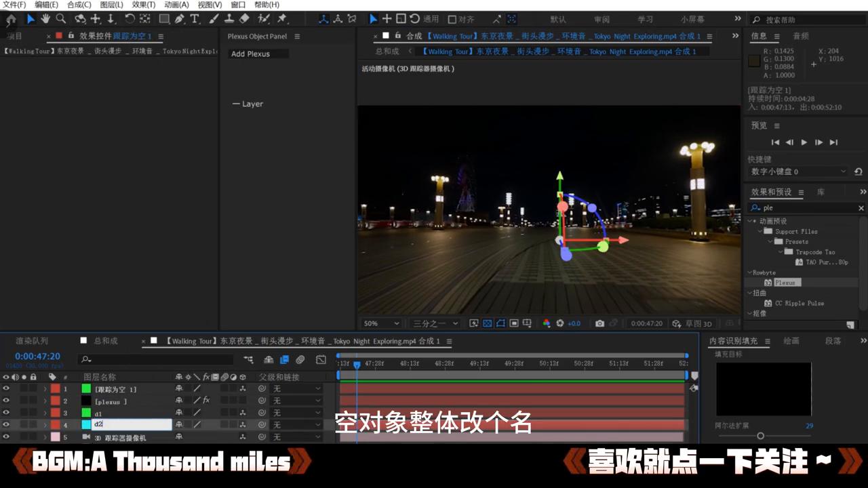
Task: Hide the plexus layer with its eye toggle
Action: click(x=5, y=400)
